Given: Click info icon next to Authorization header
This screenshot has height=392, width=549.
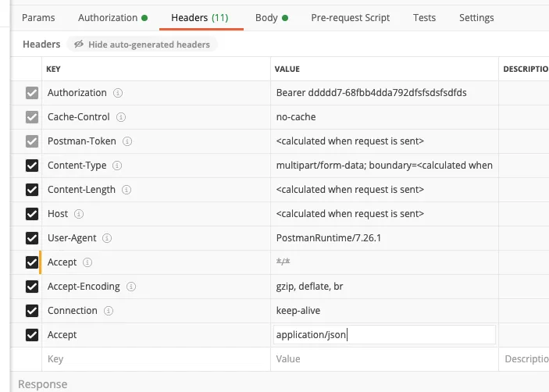Looking at the screenshot, I should pos(118,93).
